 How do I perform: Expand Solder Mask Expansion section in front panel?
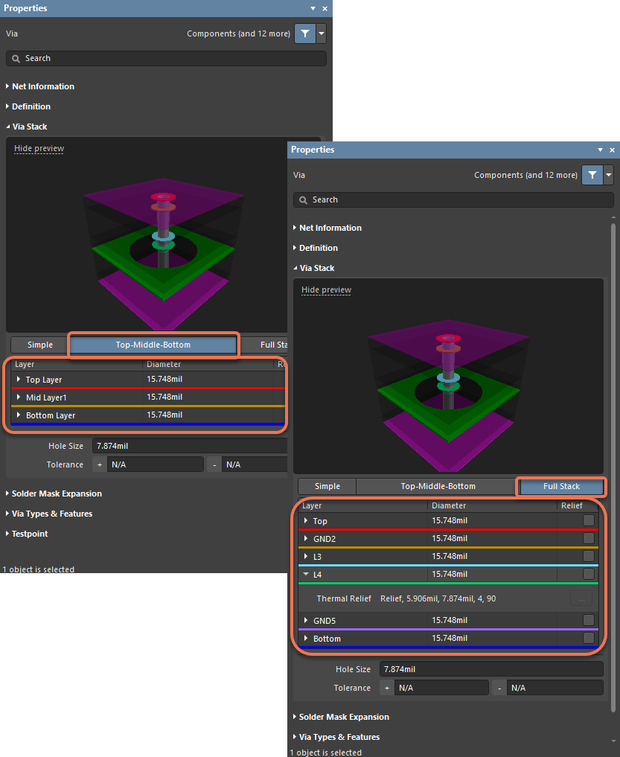[x=342, y=717]
